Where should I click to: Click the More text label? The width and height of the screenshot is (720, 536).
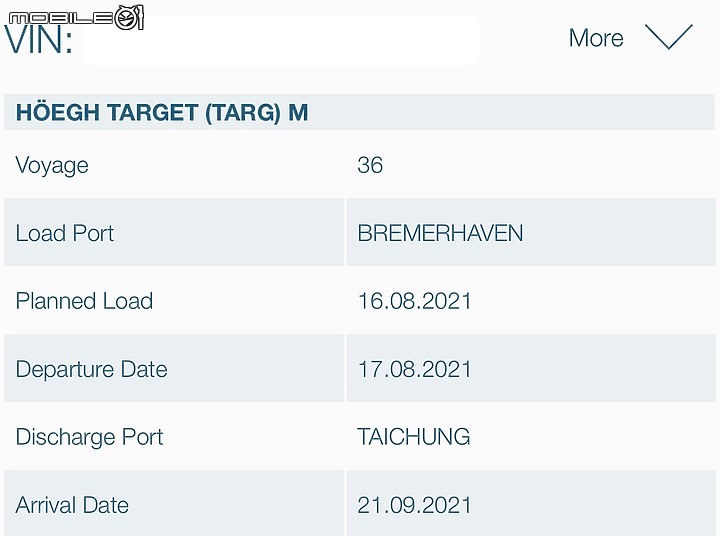(x=596, y=38)
